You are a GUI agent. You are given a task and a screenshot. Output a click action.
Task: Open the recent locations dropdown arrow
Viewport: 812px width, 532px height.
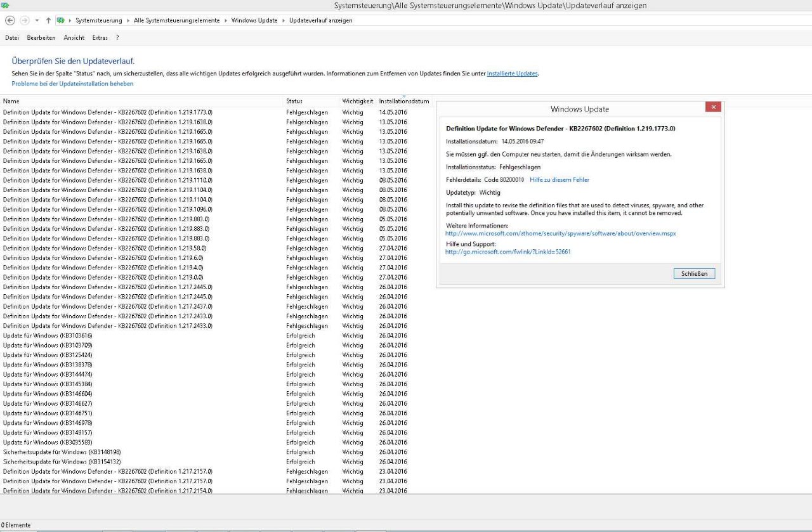point(37,20)
